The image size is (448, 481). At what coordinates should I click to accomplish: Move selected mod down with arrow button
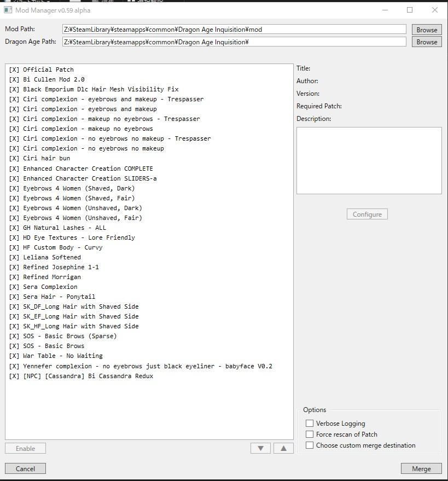point(260,448)
